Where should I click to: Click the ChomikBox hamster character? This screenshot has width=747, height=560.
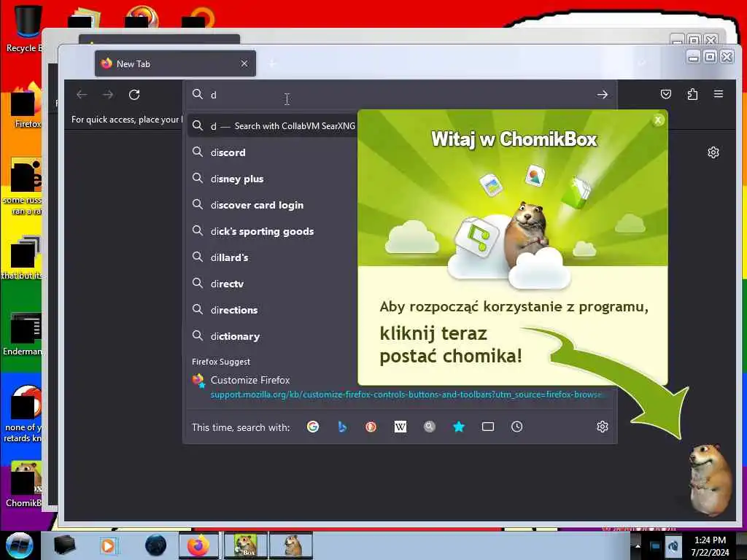[709, 480]
